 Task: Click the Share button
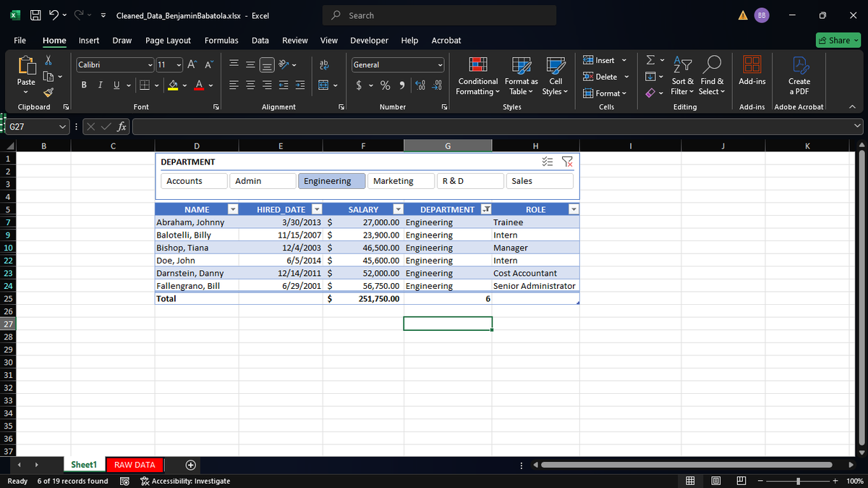[x=838, y=41]
